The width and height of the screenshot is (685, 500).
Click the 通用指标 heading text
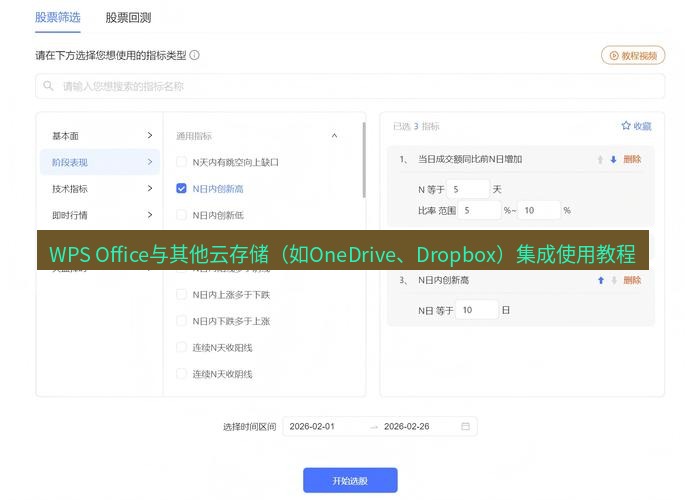194,136
